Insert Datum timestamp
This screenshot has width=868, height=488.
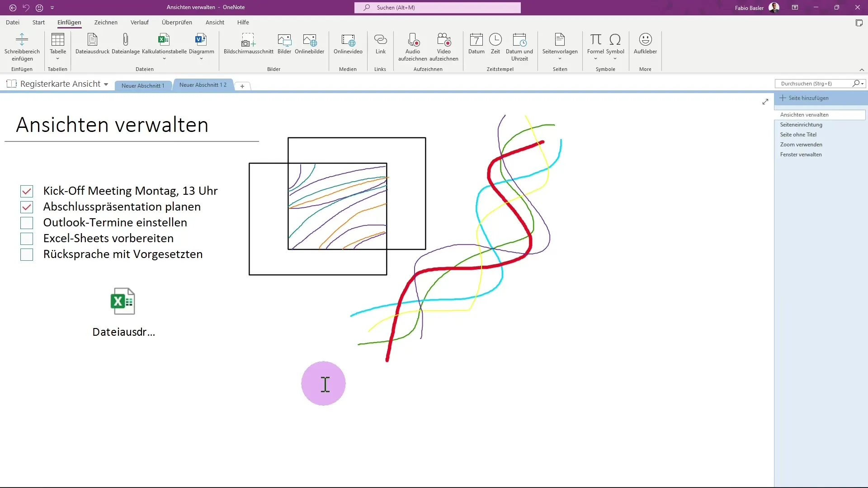[476, 40]
